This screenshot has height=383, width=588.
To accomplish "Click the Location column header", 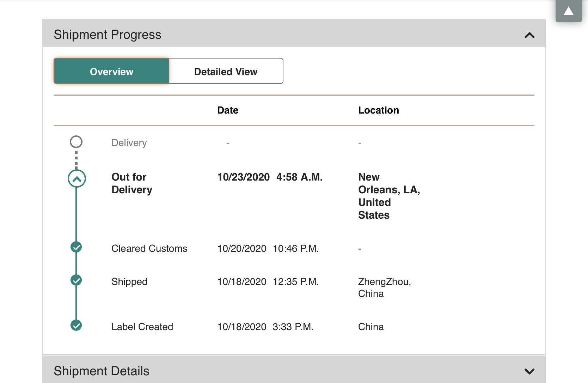I will [379, 110].
